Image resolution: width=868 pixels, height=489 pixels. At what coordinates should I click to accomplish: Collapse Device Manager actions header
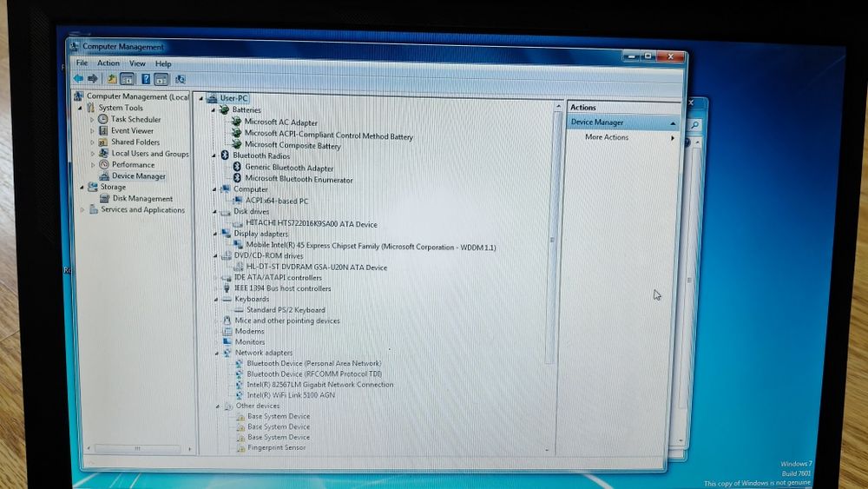(x=673, y=123)
